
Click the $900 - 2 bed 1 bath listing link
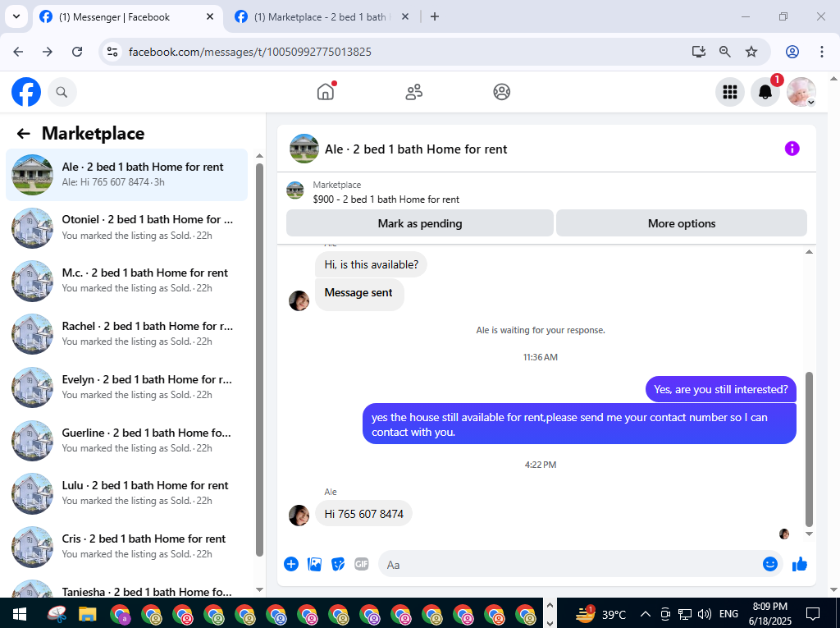(x=386, y=199)
